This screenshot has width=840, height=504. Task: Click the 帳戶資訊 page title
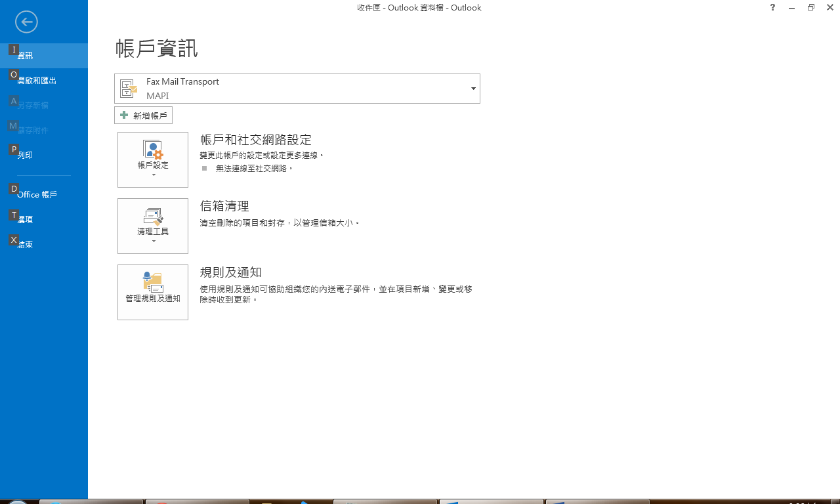click(157, 49)
